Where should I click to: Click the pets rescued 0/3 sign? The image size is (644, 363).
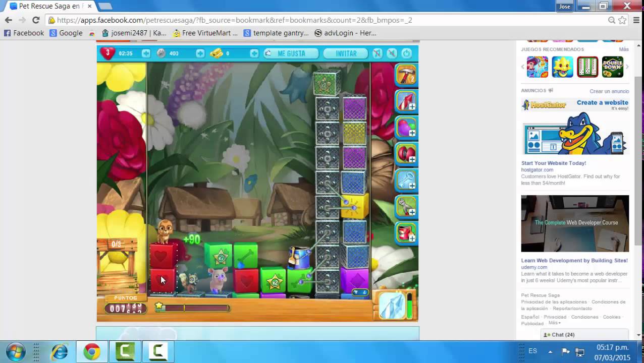[x=117, y=244]
